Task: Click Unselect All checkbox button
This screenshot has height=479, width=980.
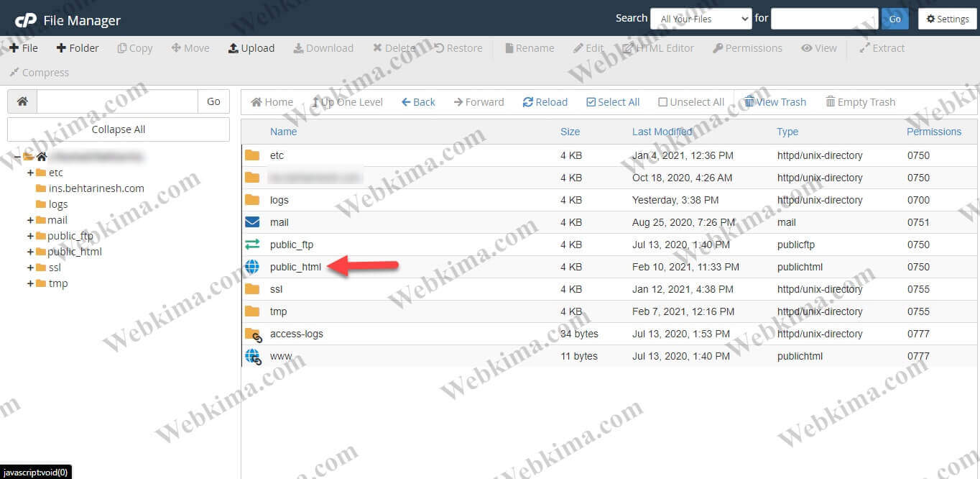Action: [x=691, y=102]
